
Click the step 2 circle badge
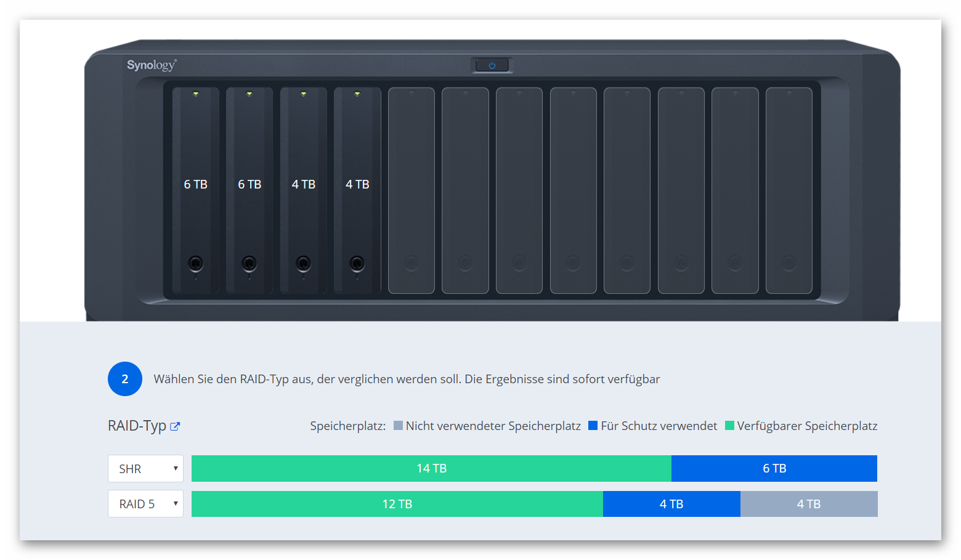pyautogui.click(x=125, y=378)
